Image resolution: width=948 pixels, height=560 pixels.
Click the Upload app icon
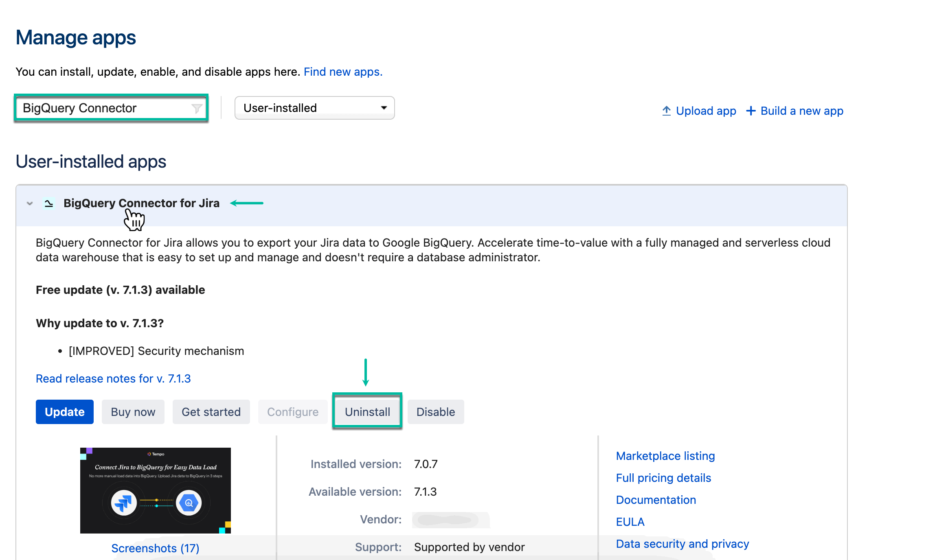coord(667,110)
